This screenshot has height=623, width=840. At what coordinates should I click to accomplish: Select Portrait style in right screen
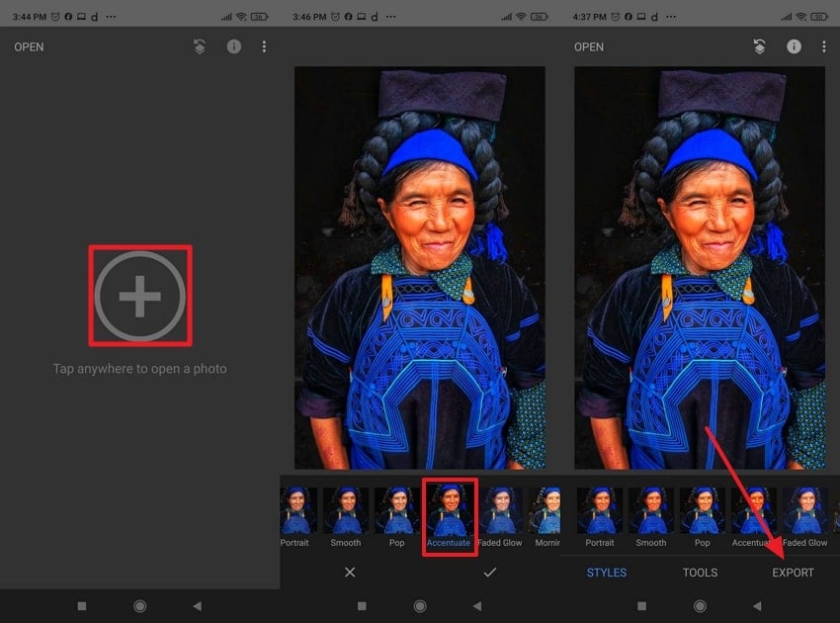[x=600, y=516]
